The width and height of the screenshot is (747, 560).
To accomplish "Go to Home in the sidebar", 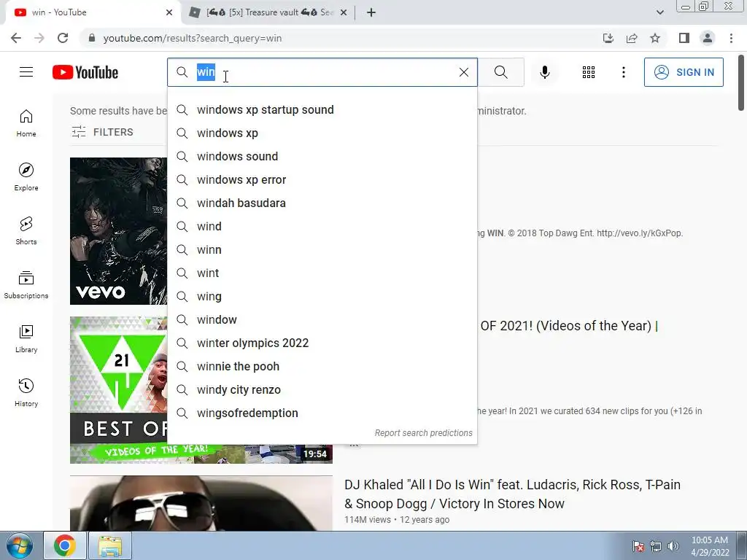I will coord(26,123).
